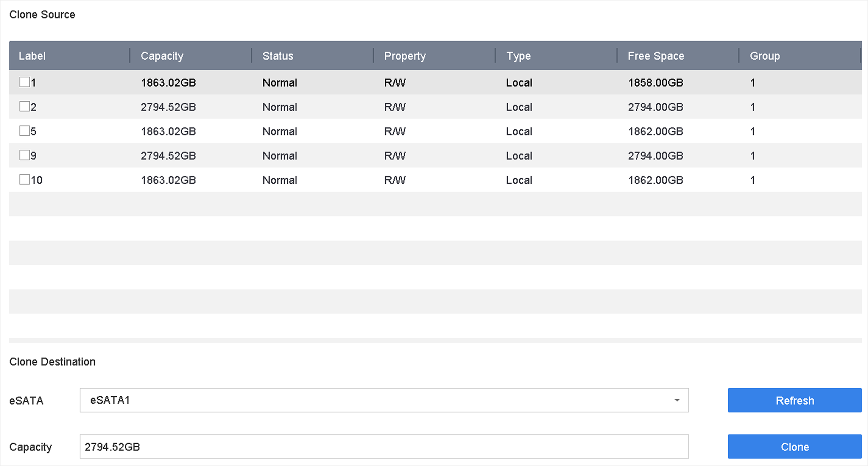Viewport: 868px width, 466px height.
Task: Enable checkbox for disk 10
Action: (24, 179)
